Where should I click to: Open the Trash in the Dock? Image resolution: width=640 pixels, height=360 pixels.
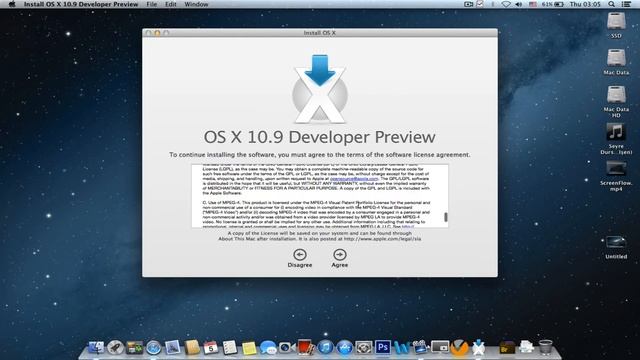tap(545, 347)
